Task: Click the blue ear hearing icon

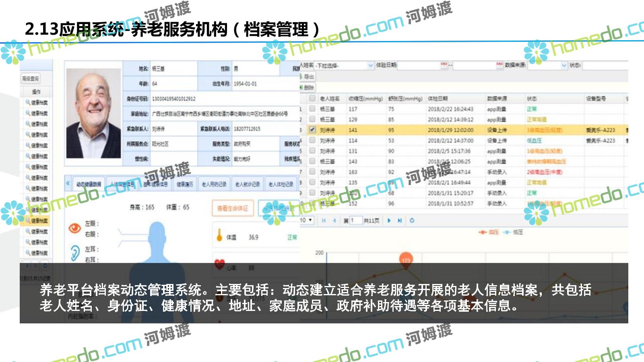Action: pyautogui.click(x=74, y=253)
